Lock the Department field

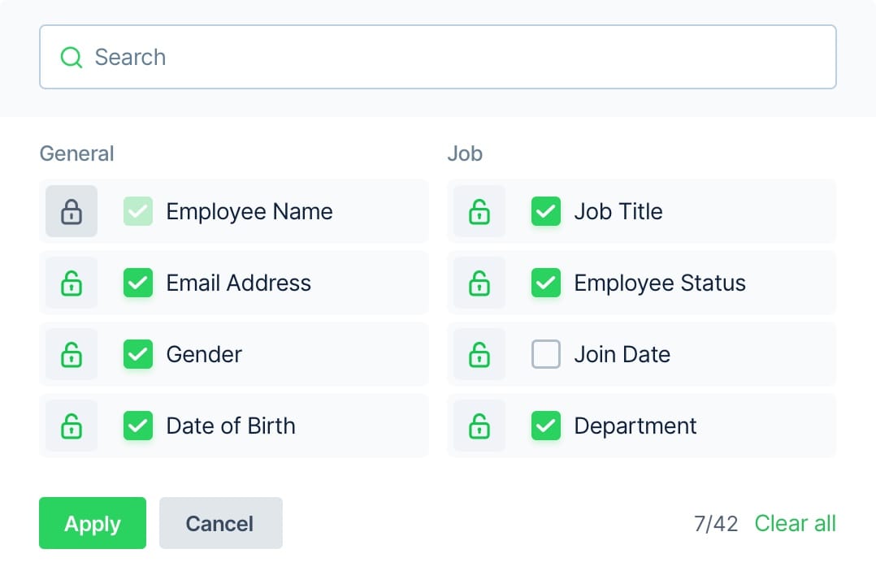pyautogui.click(x=479, y=426)
